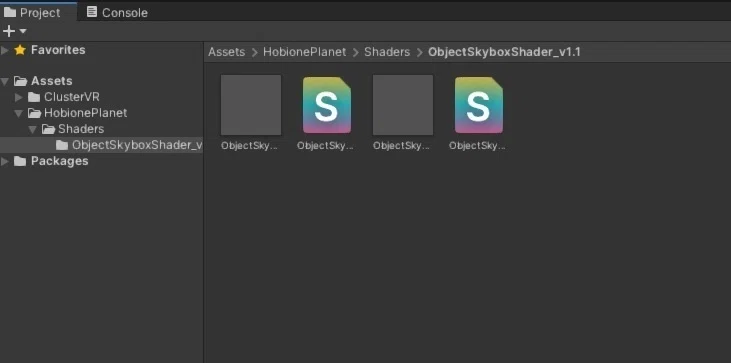Click the ObjectSkyboxShader_v folder icon in tree
The image size is (731, 363).
tap(62, 145)
